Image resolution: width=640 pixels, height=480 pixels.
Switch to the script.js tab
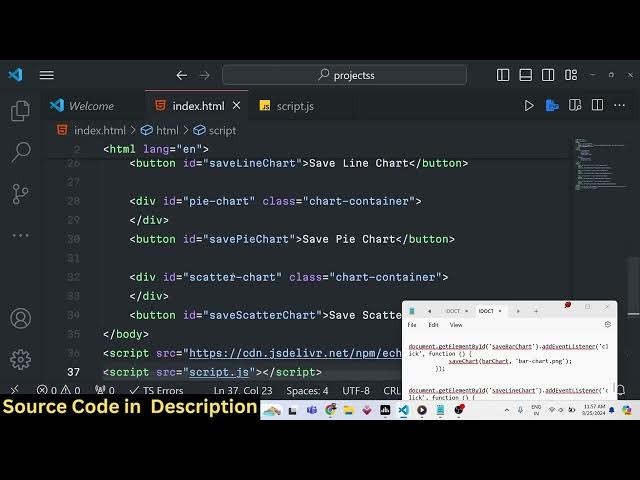pyautogui.click(x=294, y=106)
